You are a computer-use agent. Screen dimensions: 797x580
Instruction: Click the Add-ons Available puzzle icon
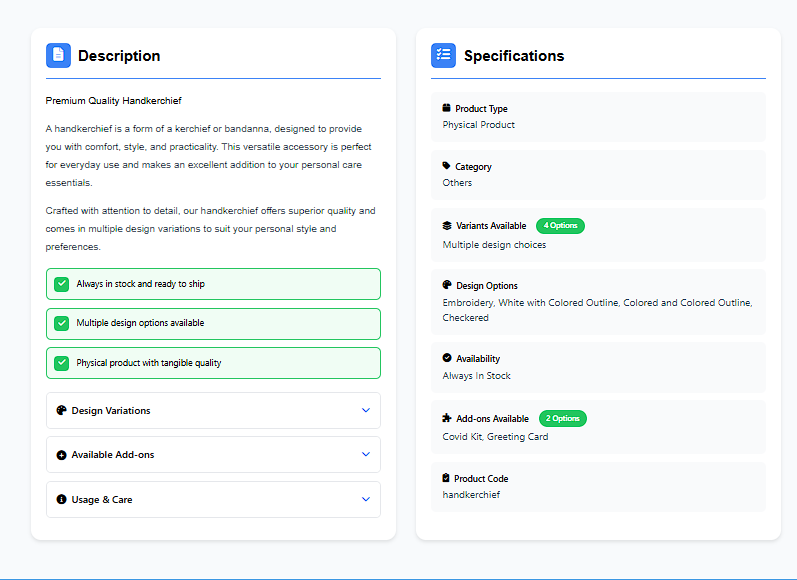click(x=447, y=419)
